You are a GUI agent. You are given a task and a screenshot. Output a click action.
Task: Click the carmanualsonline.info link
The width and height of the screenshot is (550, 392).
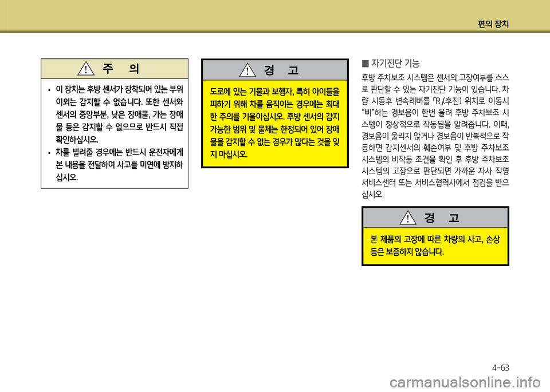click(x=465, y=382)
